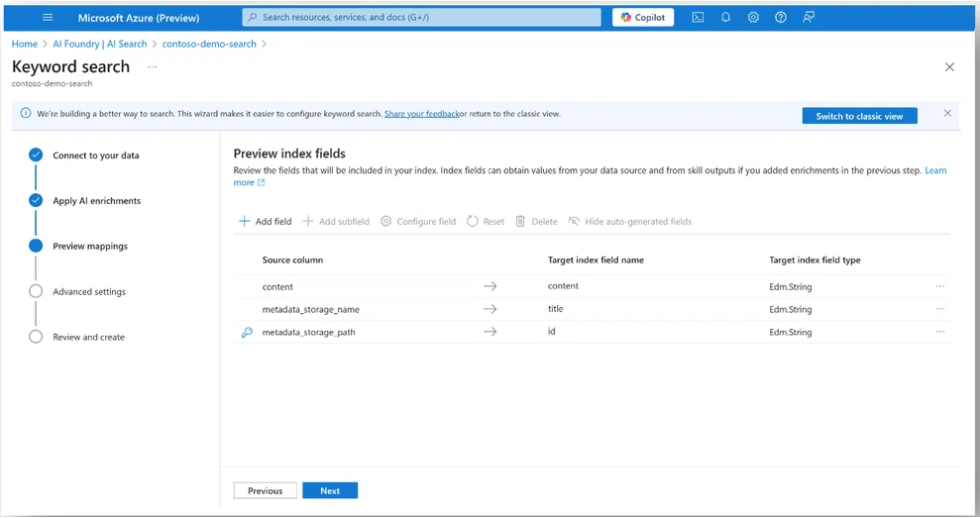Go to Connect to your data step
Viewport: 980px width, 518px height.
tap(96, 155)
